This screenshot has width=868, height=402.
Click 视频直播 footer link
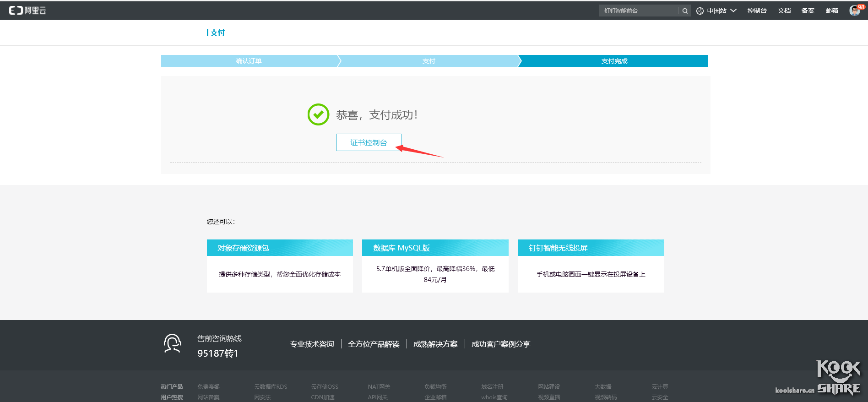(x=549, y=397)
